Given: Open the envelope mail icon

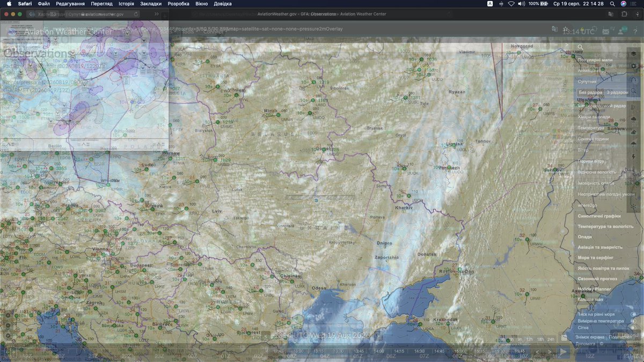Looking at the screenshot, I should click(605, 32).
